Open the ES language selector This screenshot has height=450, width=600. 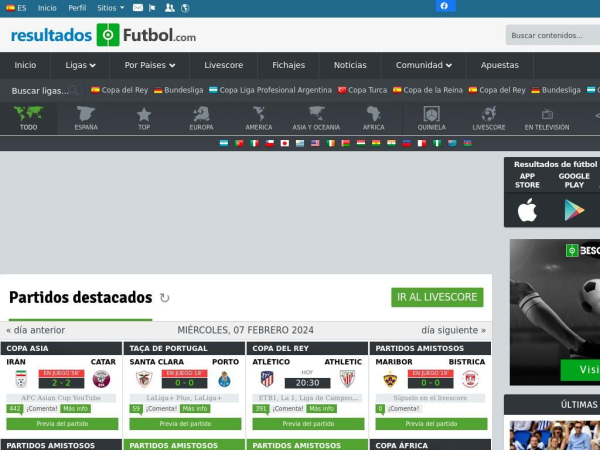pos(16,8)
